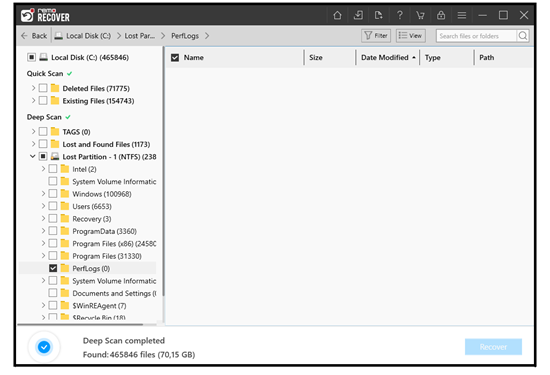Change the View layout
The width and height of the screenshot is (550, 375).
pos(411,36)
